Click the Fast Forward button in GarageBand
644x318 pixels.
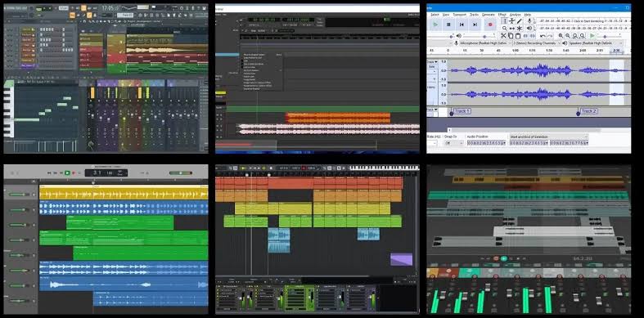pyautogui.click(x=56, y=173)
